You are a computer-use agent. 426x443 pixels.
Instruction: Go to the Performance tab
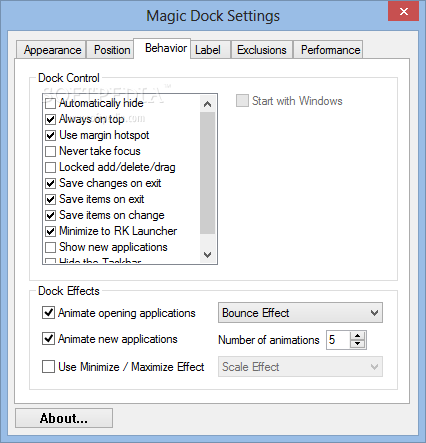328,50
